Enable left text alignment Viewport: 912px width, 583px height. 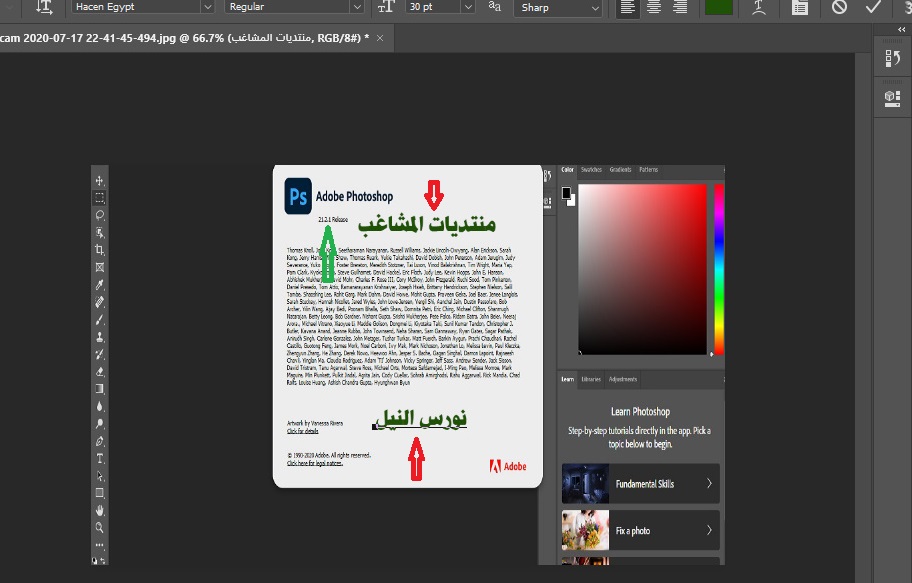pyautogui.click(x=628, y=7)
